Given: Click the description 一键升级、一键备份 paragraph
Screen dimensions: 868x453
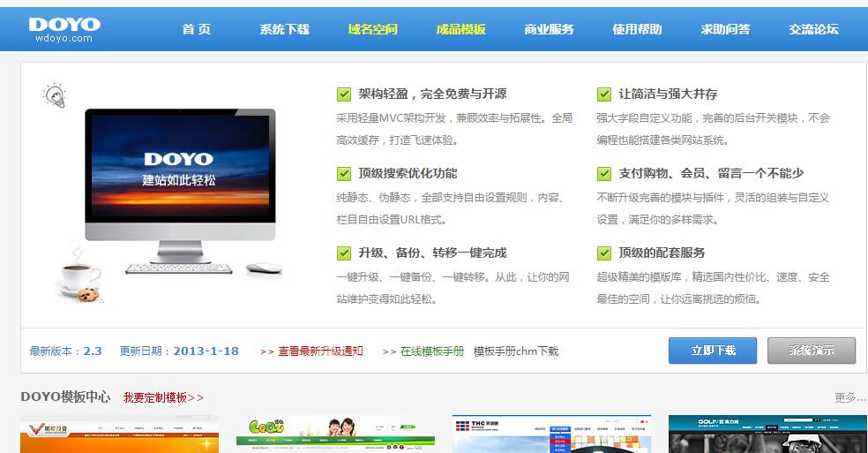Looking at the screenshot, I should click(x=453, y=289).
